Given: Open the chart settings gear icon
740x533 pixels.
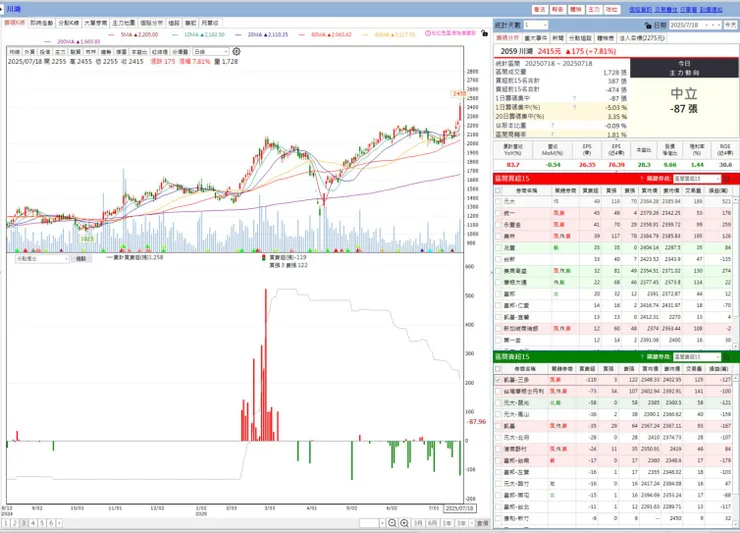Looking at the screenshot, I should coord(236,51).
